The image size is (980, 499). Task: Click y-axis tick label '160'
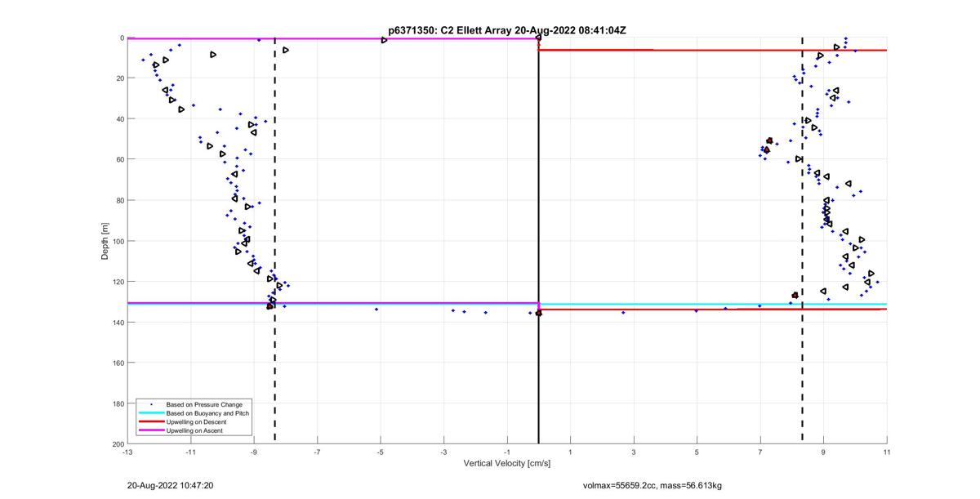tap(118, 363)
